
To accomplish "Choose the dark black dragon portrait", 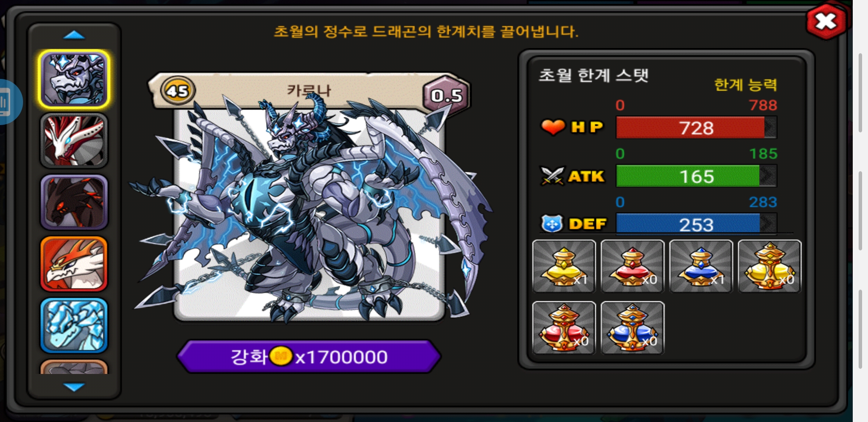I will pos(74,202).
